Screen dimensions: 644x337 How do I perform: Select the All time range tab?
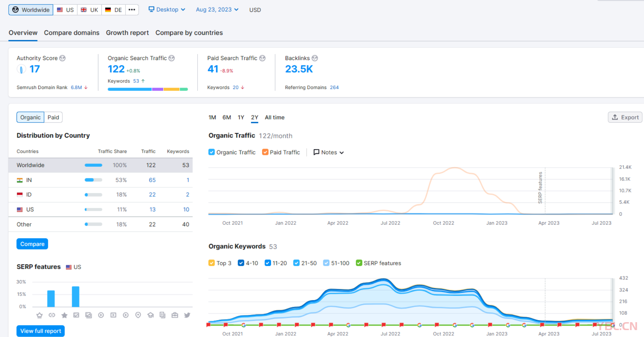click(275, 117)
